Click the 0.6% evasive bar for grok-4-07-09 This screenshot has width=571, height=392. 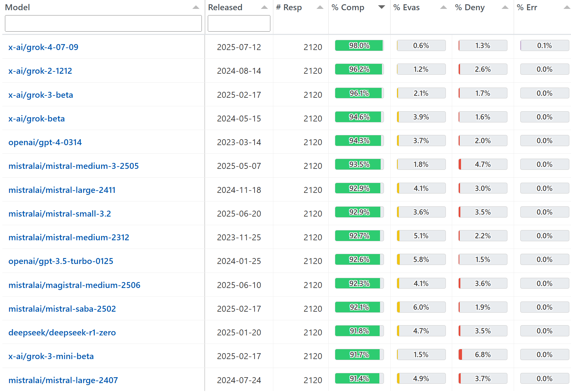coord(421,45)
